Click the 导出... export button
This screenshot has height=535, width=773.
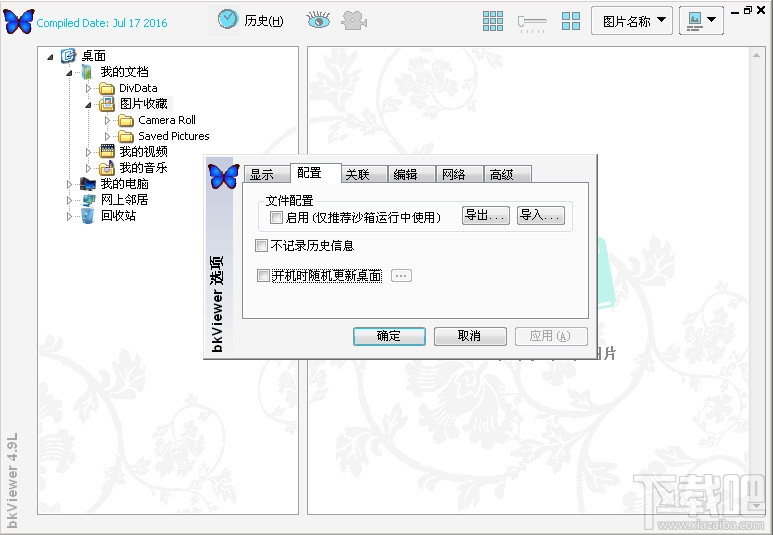486,215
